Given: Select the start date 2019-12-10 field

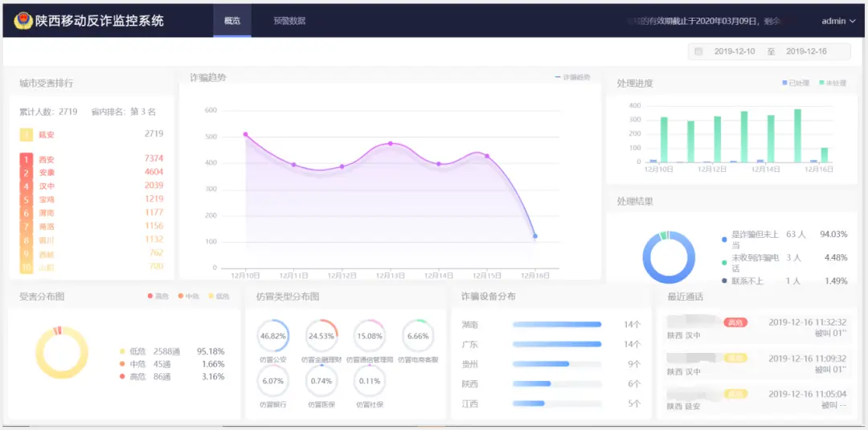Looking at the screenshot, I should click(735, 51).
